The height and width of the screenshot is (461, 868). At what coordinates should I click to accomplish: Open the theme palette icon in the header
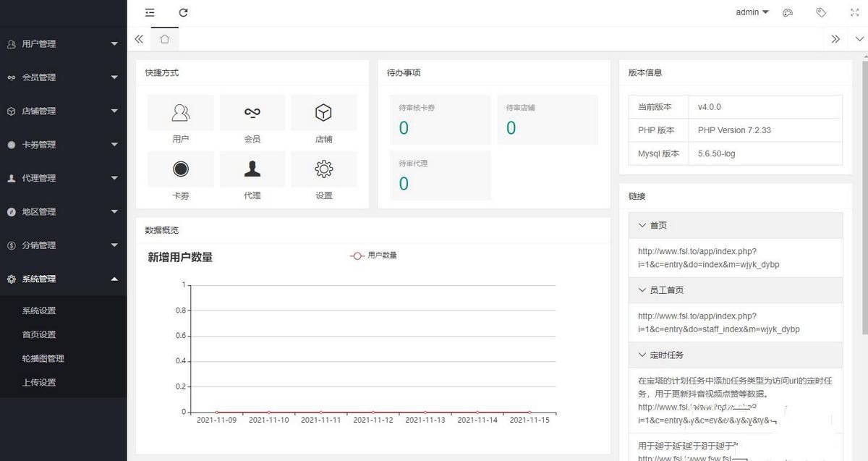point(787,12)
